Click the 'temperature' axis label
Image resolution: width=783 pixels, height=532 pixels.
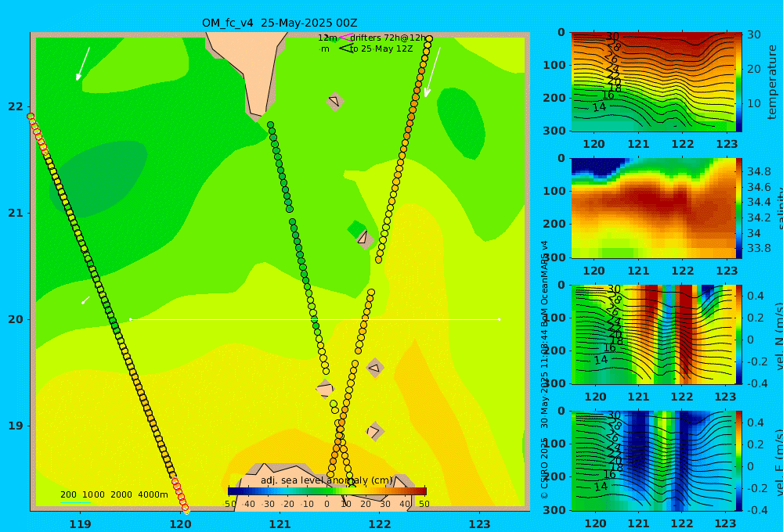[772, 82]
